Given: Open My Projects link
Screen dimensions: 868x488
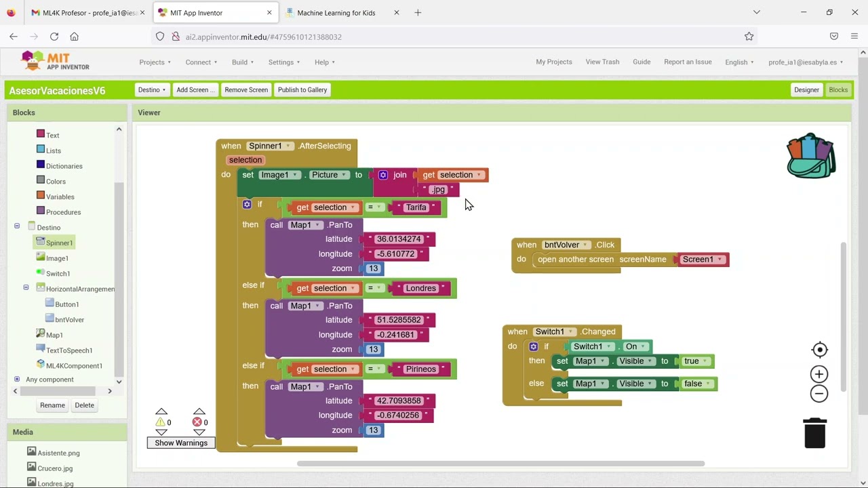Looking at the screenshot, I should pyautogui.click(x=554, y=62).
